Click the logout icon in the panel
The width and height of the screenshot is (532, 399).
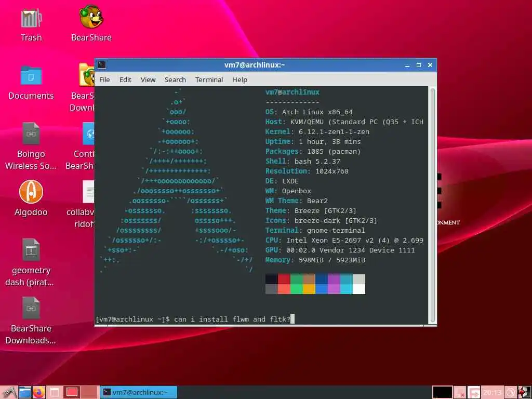525,393
